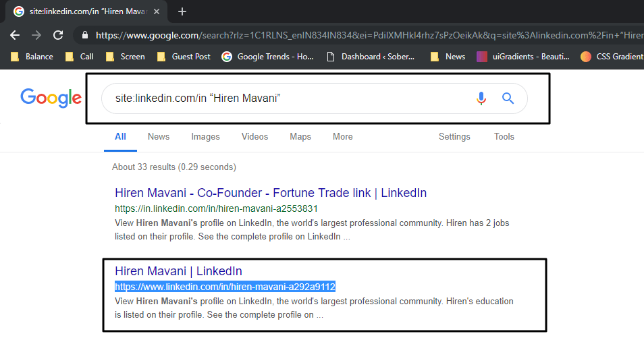644x342 pixels.
Task: Open the 'Hiren Mavani | LinkedIn' result
Action: pos(178,271)
